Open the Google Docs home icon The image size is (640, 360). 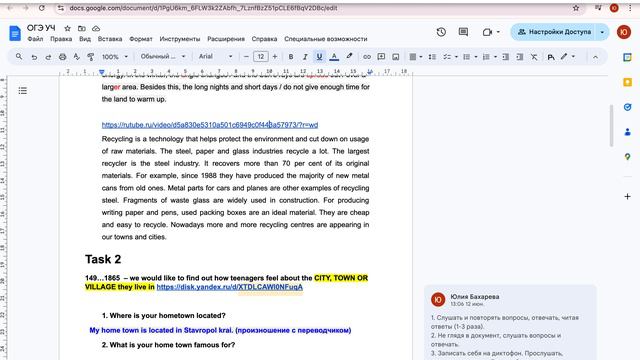pyautogui.click(x=15, y=33)
